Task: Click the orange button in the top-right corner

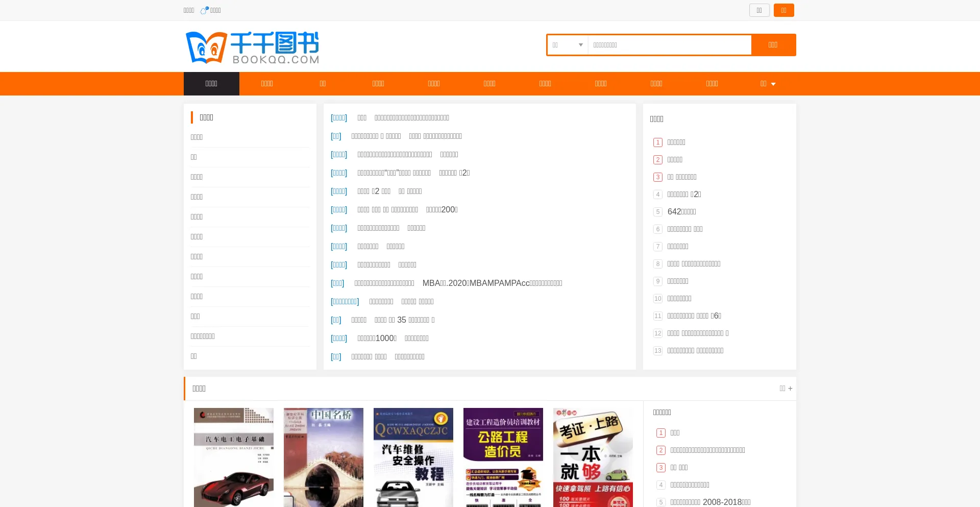Action: (783, 10)
